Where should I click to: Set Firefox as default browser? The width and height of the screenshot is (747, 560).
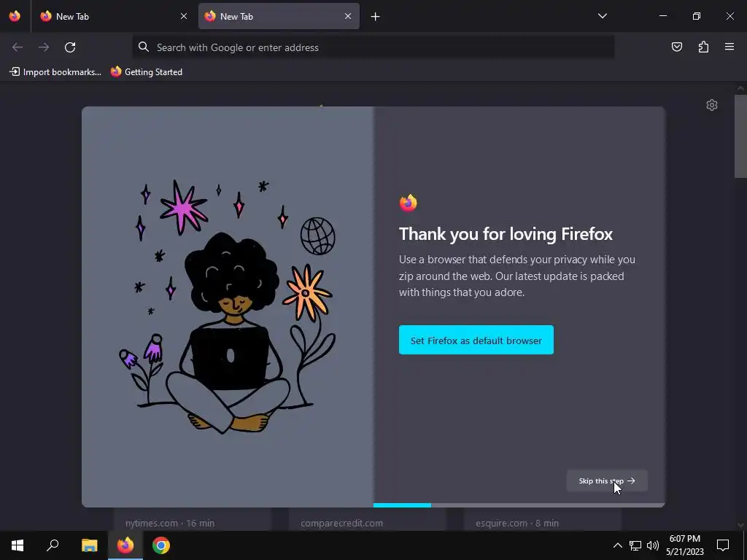point(476,340)
